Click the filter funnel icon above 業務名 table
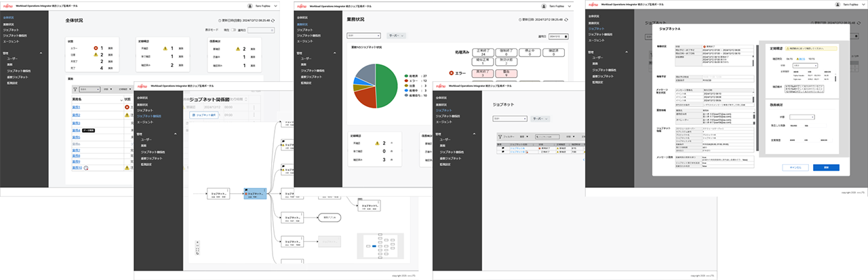Image resolution: width=868 pixels, height=280 pixels. (x=75, y=89)
